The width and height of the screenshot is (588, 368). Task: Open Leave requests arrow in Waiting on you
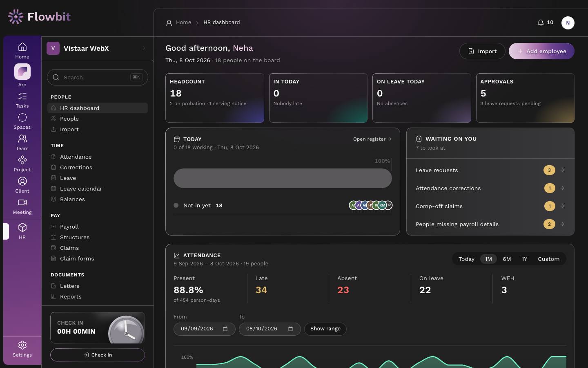pyautogui.click(x=562, y=170)
